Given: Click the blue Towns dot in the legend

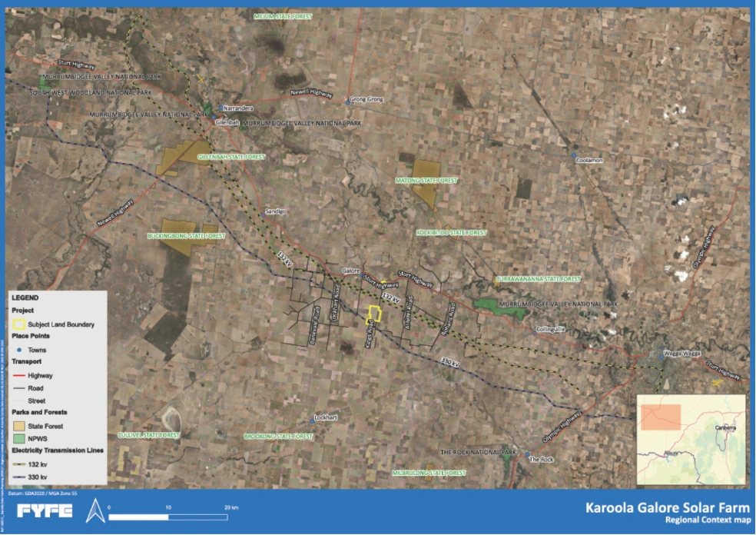Looking at the screenshot, I should [19, 350].
